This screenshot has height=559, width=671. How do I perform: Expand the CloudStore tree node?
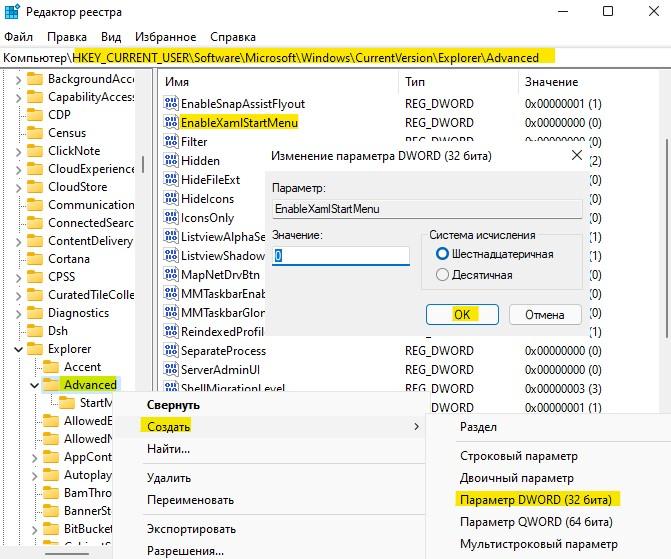(18, 187)
